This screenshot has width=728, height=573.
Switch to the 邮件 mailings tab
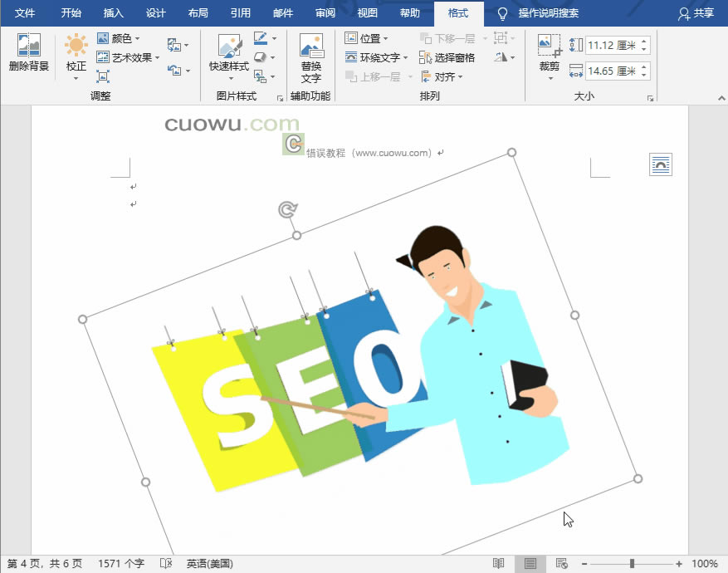(x=283, y=13)
